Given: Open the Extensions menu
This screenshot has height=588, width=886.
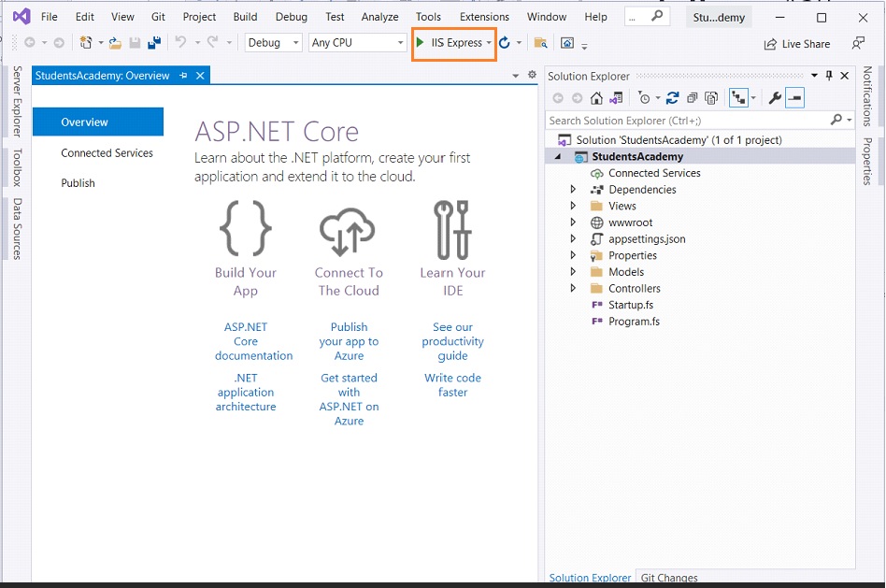Looking at the screenshot, I should coord(484,17).
